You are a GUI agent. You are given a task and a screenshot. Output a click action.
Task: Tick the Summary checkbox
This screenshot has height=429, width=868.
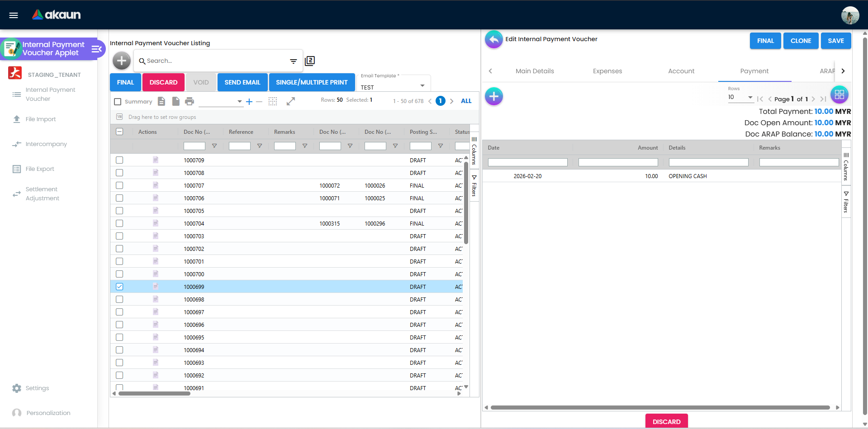(118, 101)
